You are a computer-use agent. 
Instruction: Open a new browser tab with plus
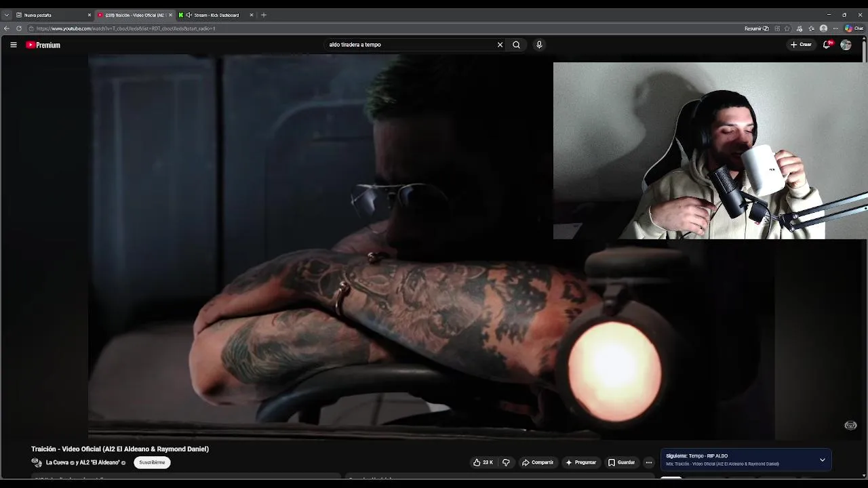[x=264, y=15]
